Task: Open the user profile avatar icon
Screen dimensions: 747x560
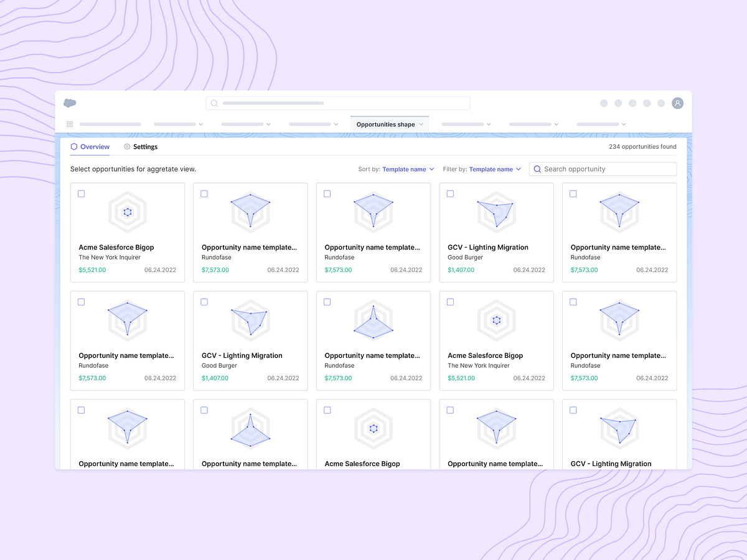Action: (x=677, y=103)
